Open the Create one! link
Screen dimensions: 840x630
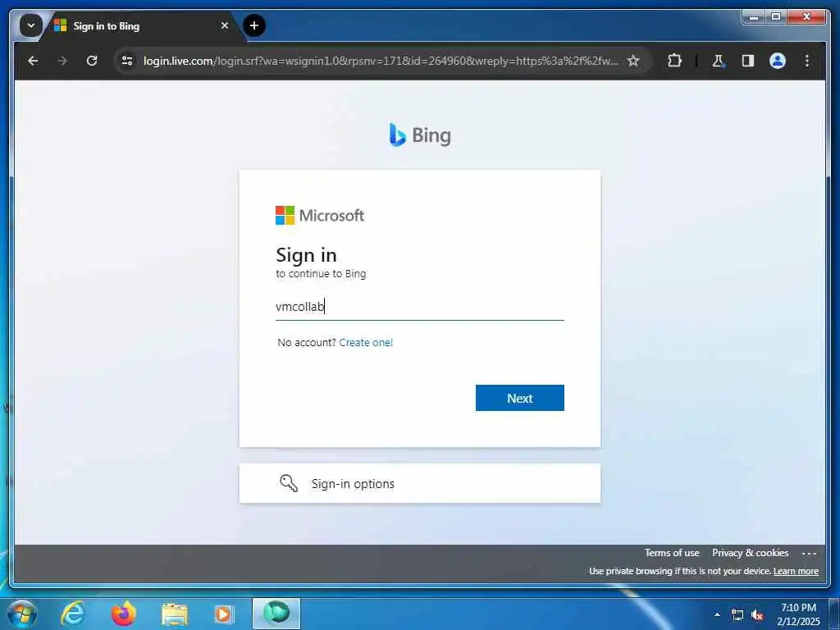[x=366, y=342]
